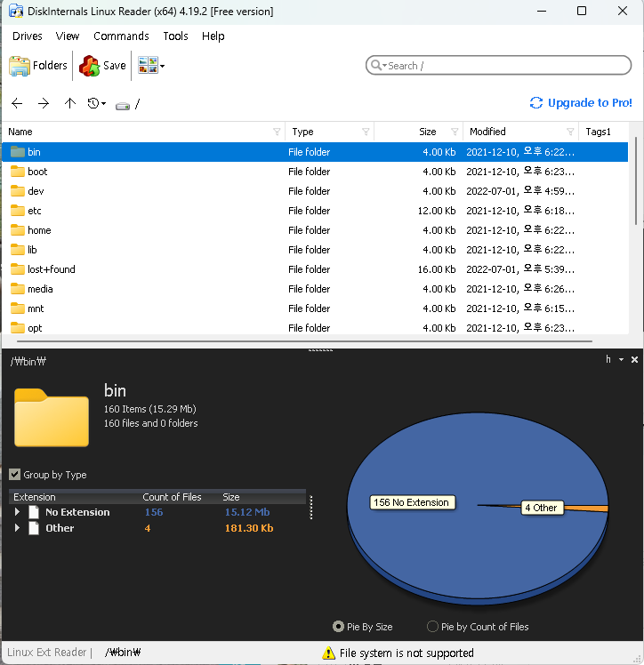Sort by Name column header
The image size is (644, 665).
[x=20, y=132]
